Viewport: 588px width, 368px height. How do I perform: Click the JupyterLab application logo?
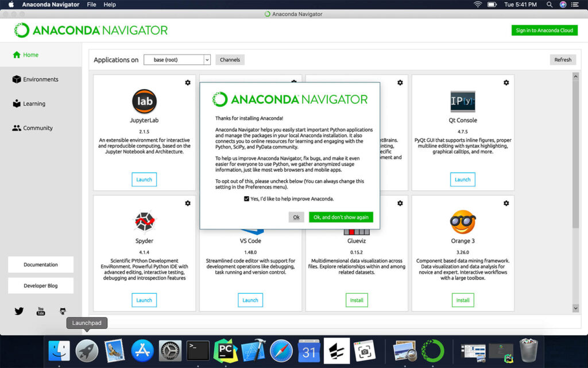pos(144,101)
